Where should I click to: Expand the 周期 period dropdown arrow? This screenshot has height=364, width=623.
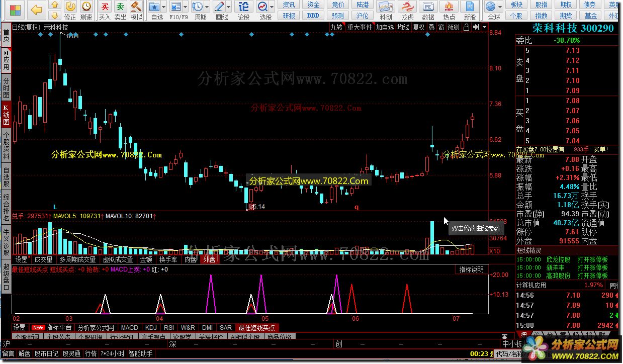pos(207,7)
